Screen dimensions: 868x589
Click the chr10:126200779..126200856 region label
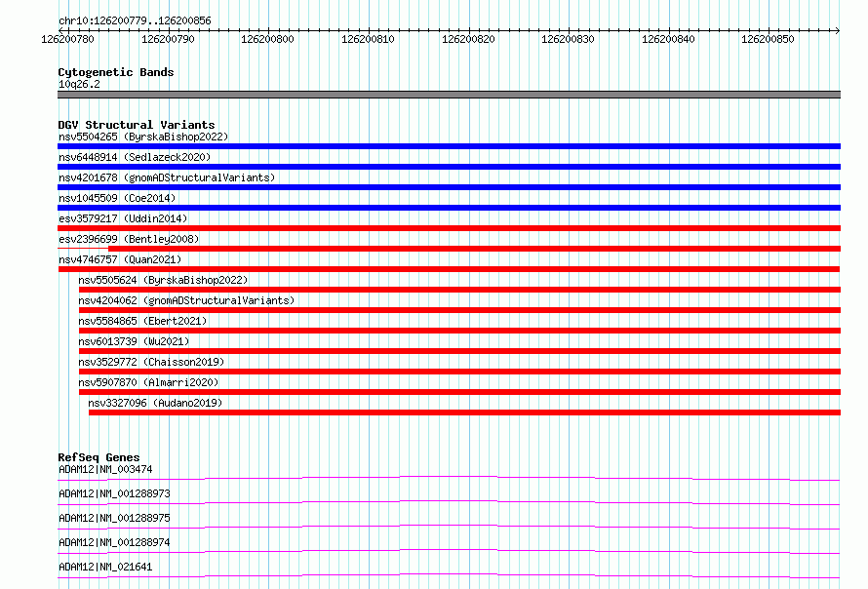pos(135,20)
